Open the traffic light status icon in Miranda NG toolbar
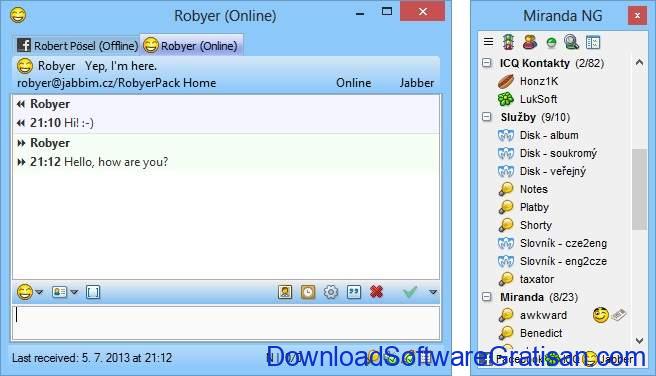Viewport: 656px width, 376px height. point(509,42)
